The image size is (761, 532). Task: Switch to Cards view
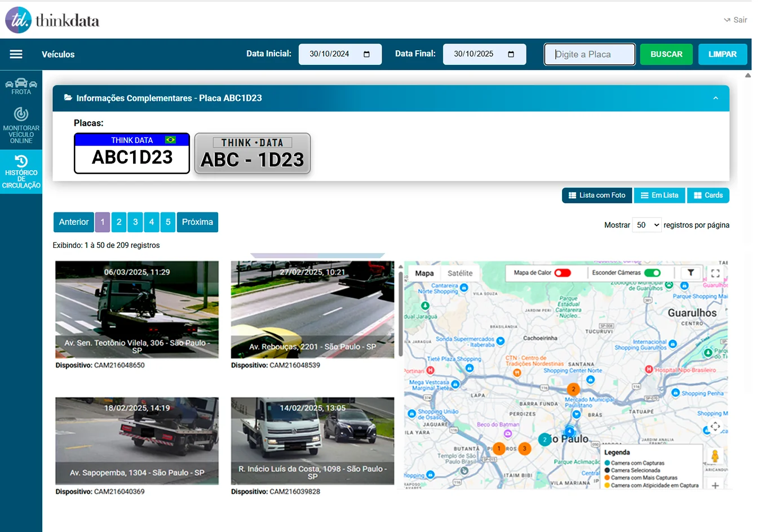(708, 196)
